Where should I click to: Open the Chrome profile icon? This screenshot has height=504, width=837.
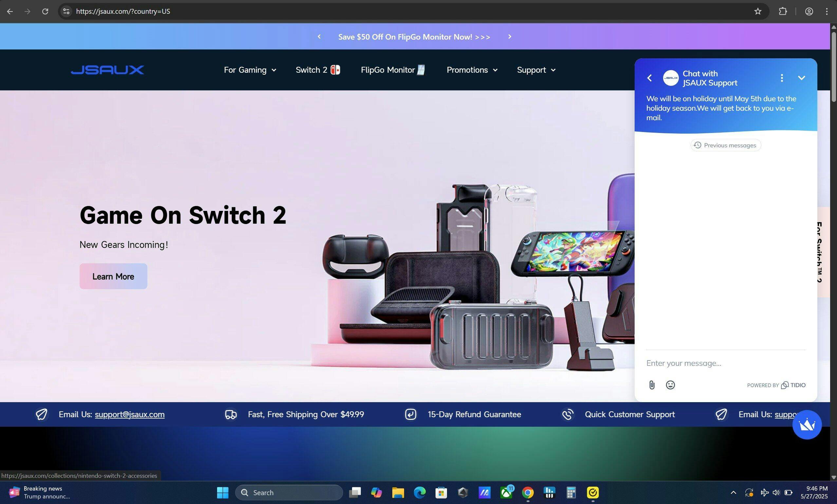[x=809, y=11]
